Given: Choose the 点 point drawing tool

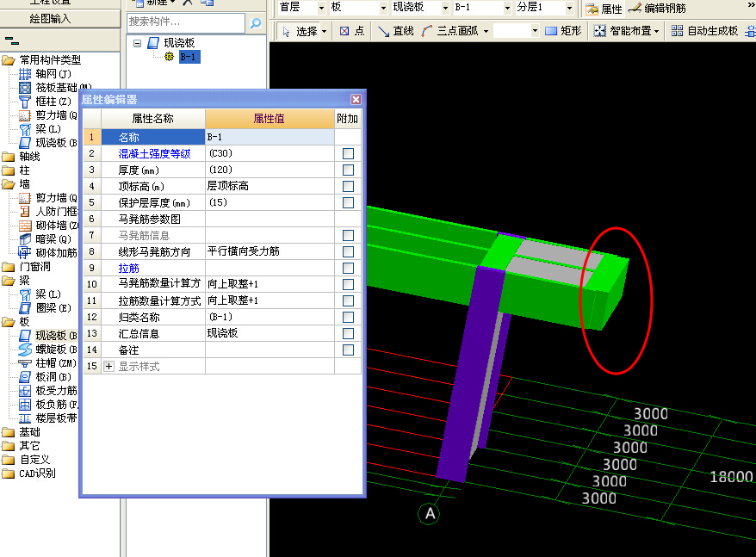Looking at the screenshot, I should 352,31.
